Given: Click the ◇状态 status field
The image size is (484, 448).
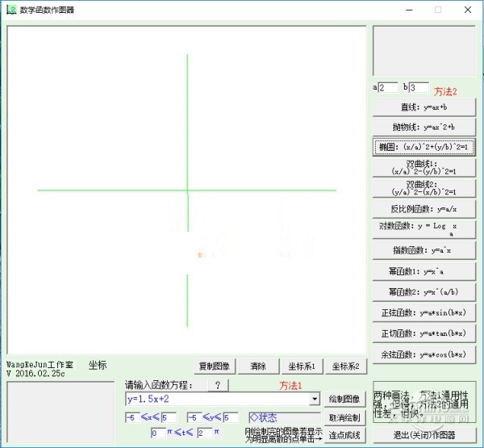Looking at the screenshot, I should click(x=285, y=417).
